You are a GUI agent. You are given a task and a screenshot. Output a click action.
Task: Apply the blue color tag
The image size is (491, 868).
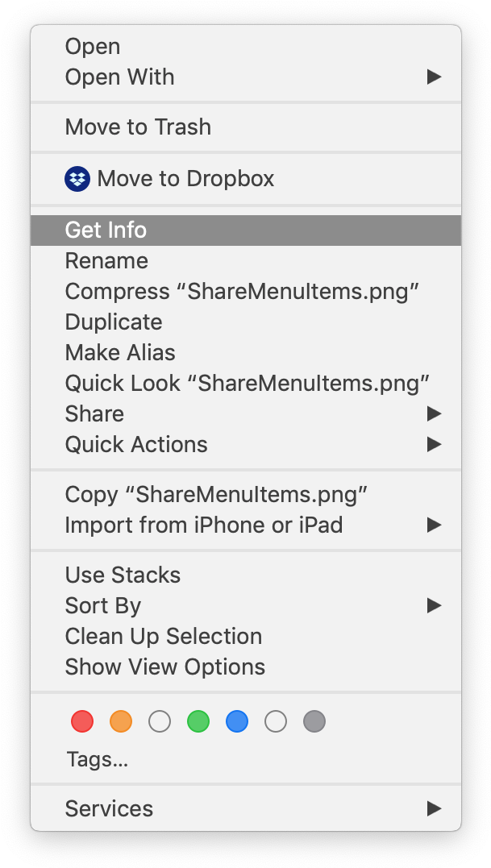[237, 721]
